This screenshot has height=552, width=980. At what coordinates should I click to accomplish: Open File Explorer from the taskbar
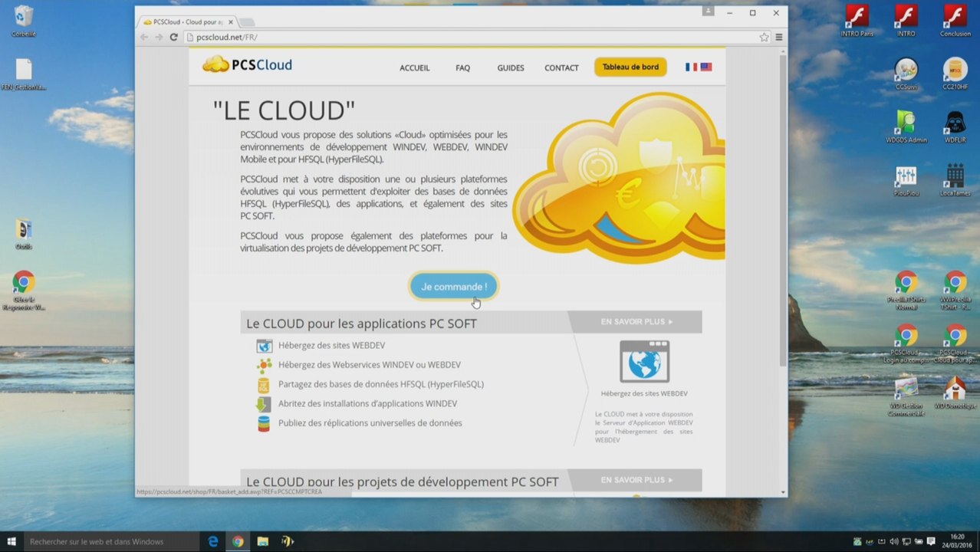(x=262, y=541)
